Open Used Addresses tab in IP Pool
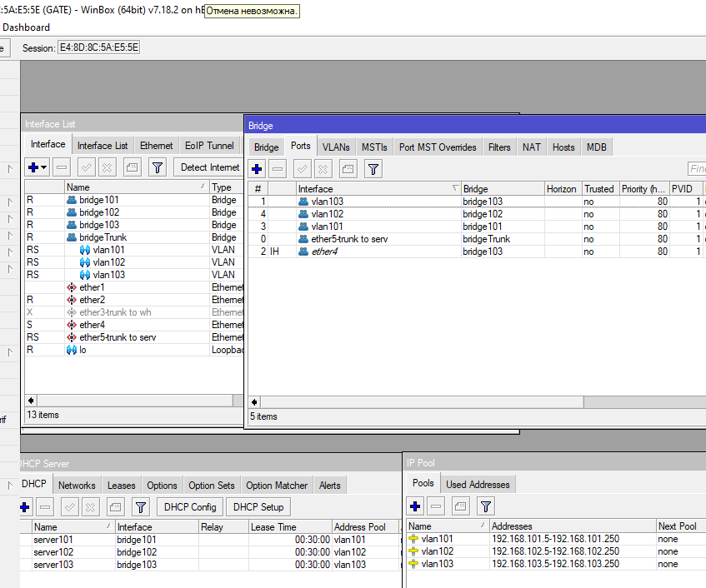This screenshot has height=588, width=706. click(478, 485)
